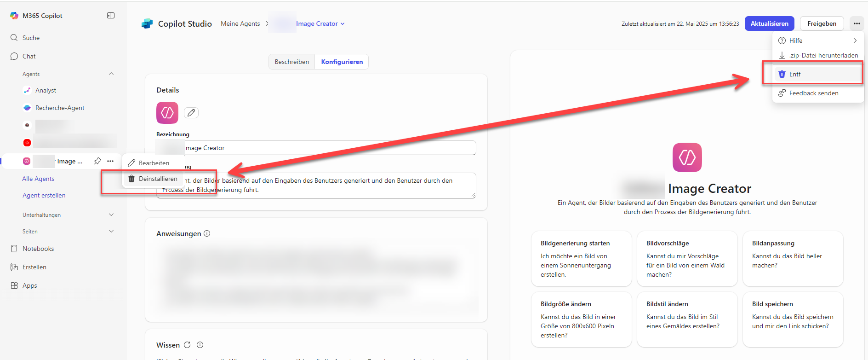868x360 pixels.
Task: Select the Bildanpassung prompt card
Action: (793, 259)
